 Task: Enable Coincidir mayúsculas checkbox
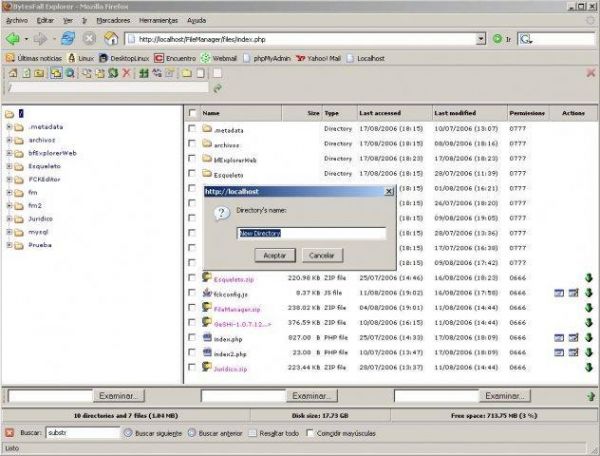click(x=310, y=433)
